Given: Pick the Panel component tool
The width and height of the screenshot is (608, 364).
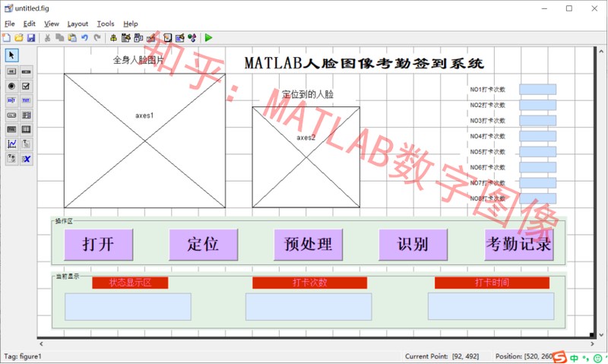Looking at the screenshot, I should coord(26,144).
